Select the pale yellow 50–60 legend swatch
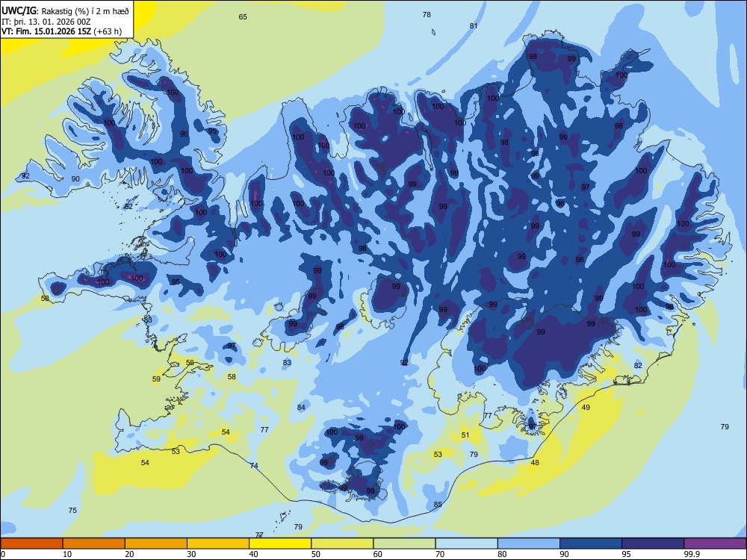This screenshot has height=560, width=747. 343,544
